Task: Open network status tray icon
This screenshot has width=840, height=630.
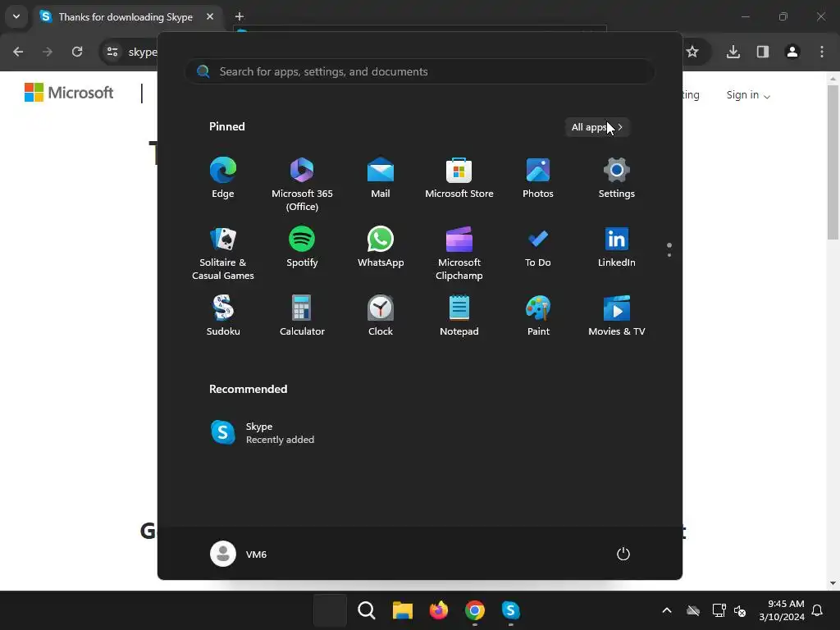Action: pyautogui.click(x=719, y=610)
